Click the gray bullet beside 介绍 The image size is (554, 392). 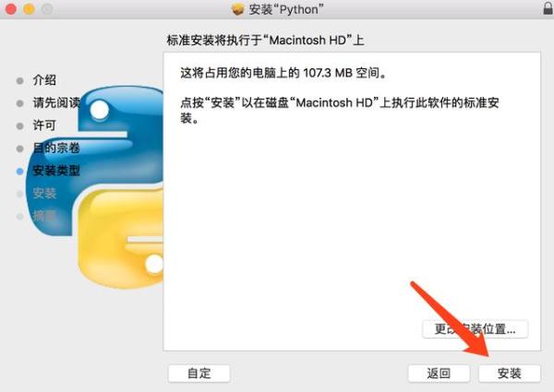point(19,81)
